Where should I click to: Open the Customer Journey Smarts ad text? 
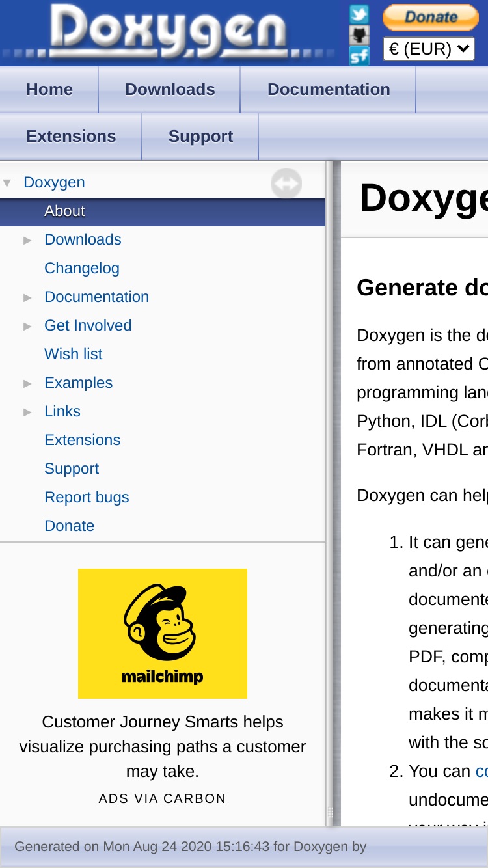pos(163,746)
